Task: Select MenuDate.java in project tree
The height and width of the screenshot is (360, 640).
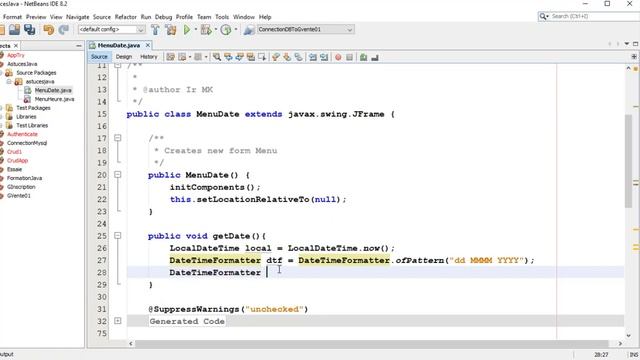Action: tap(53, 90)
